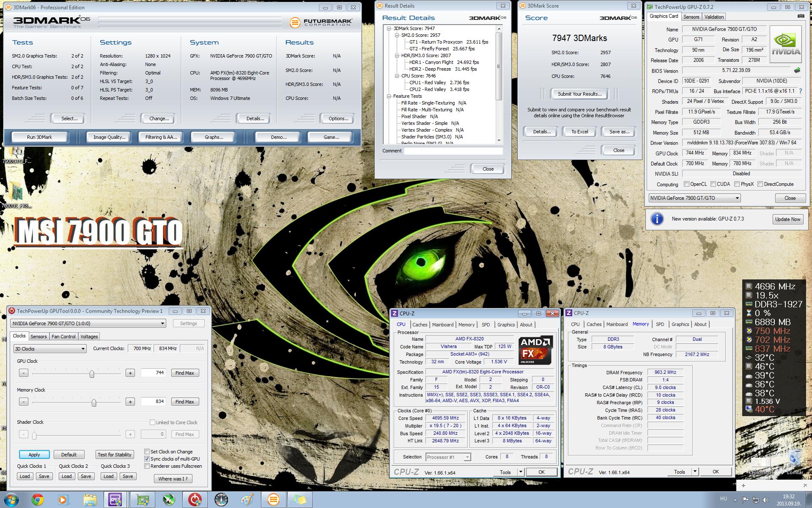Click the GPU Clock value field 744

pyautogui.click(x=153, y=373)
